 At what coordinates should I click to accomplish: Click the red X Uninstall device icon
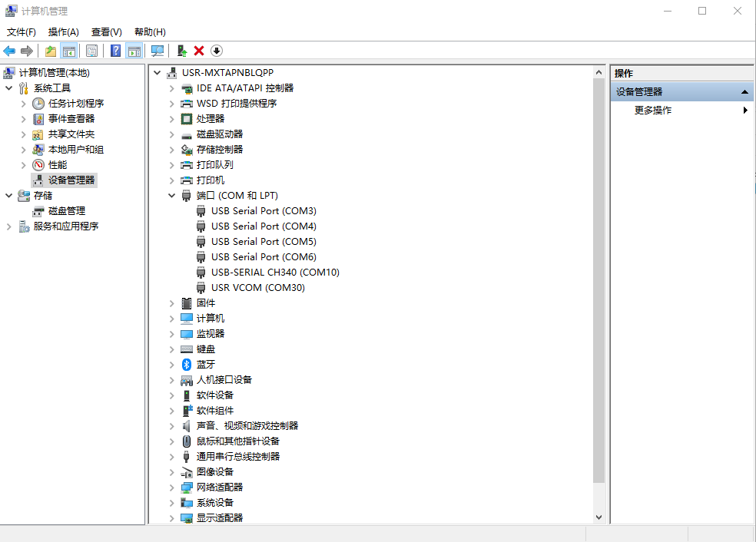tap(199, 51)
